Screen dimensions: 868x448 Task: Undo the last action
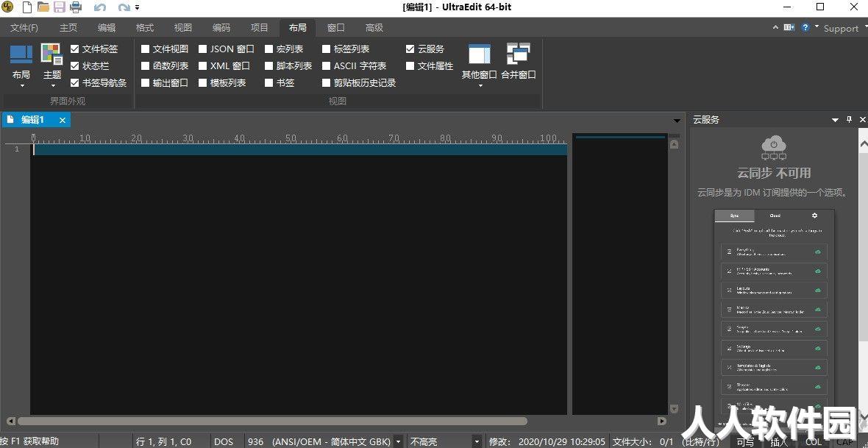pyautogui.click(x=100, y=8)
